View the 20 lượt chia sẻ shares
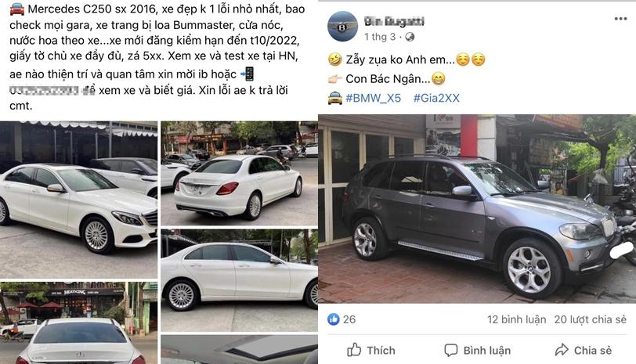The height and width of the screenshot is (364, 636). click(591, 319)
